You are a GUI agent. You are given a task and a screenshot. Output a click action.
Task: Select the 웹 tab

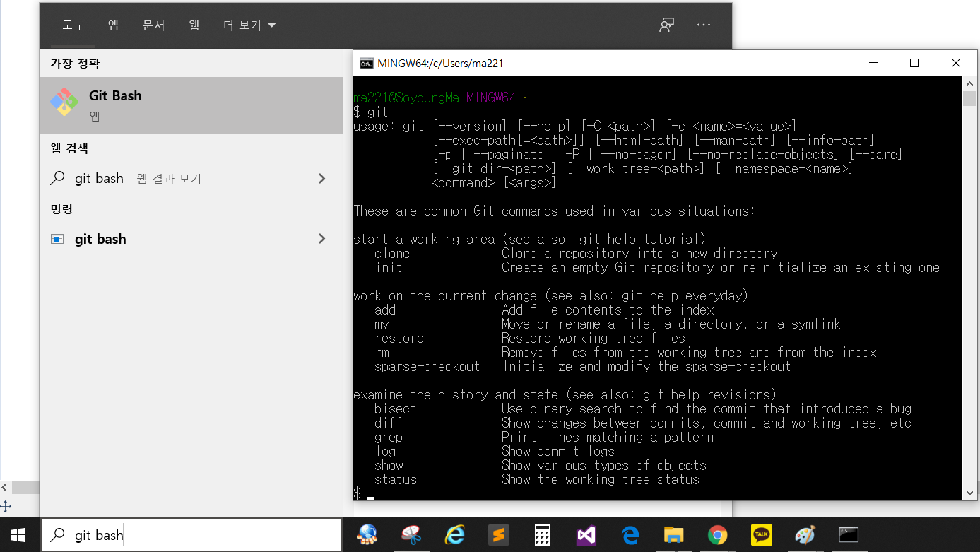coord(194,25)
